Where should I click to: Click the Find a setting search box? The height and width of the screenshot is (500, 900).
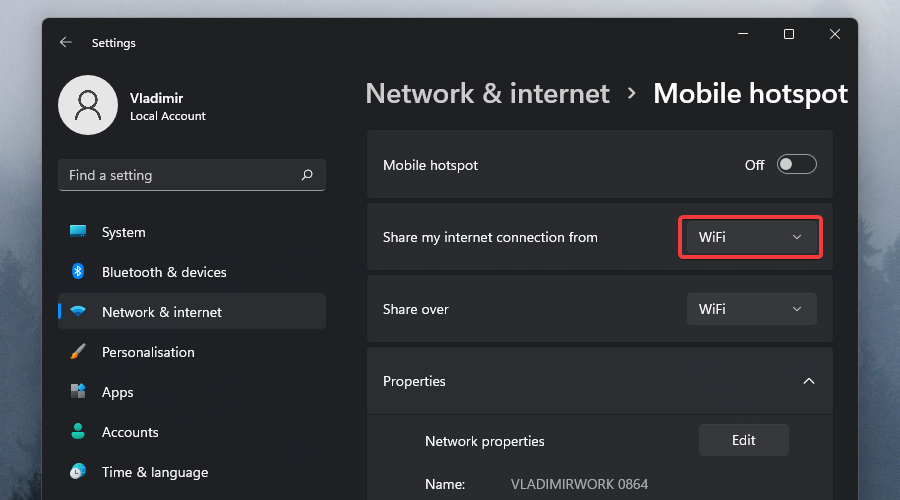[180, 175]
